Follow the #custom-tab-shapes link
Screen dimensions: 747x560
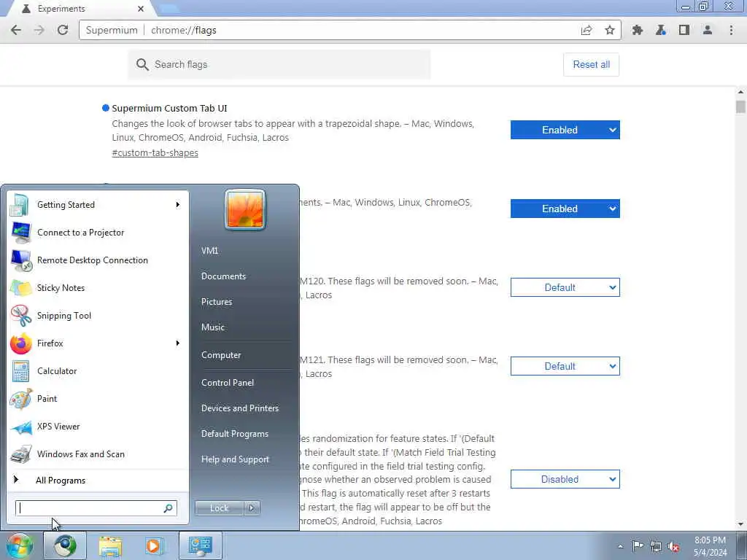(x=155, y=153)
